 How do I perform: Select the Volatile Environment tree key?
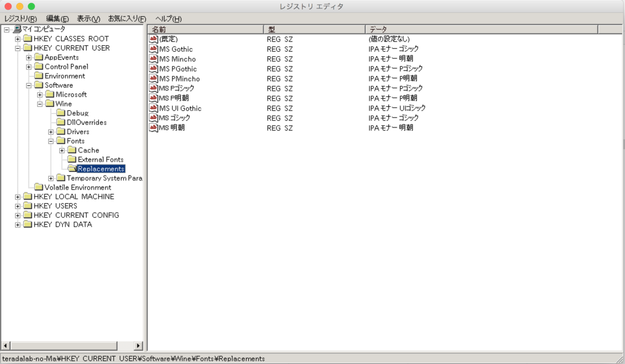(x=78, y=187)
